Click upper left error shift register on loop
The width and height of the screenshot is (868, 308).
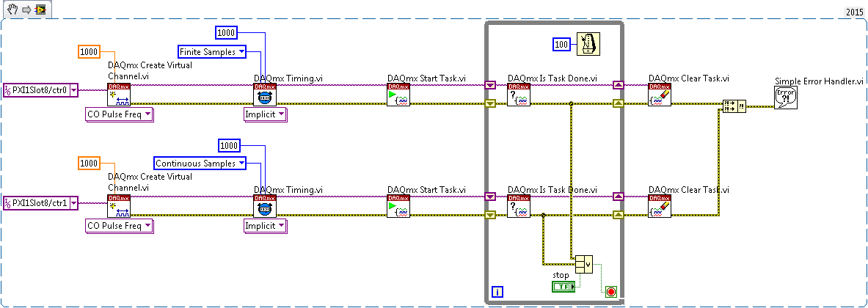tap(490, 103)
